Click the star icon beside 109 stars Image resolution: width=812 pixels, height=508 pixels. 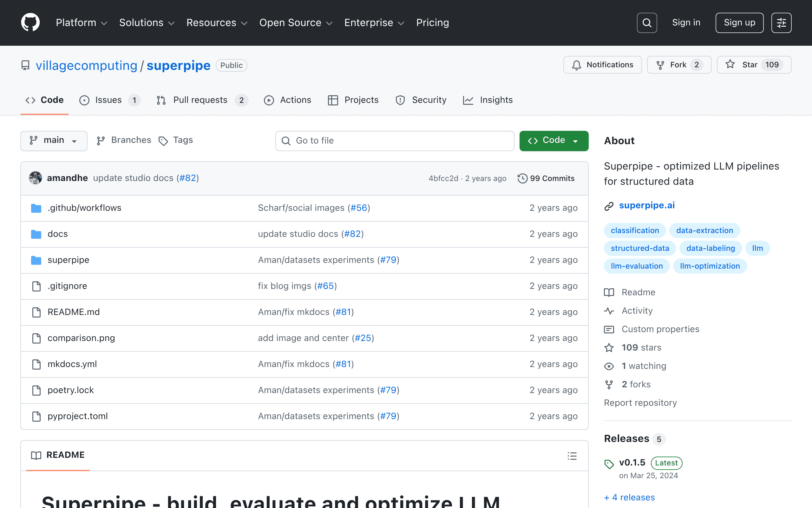[x=609, y=348]
